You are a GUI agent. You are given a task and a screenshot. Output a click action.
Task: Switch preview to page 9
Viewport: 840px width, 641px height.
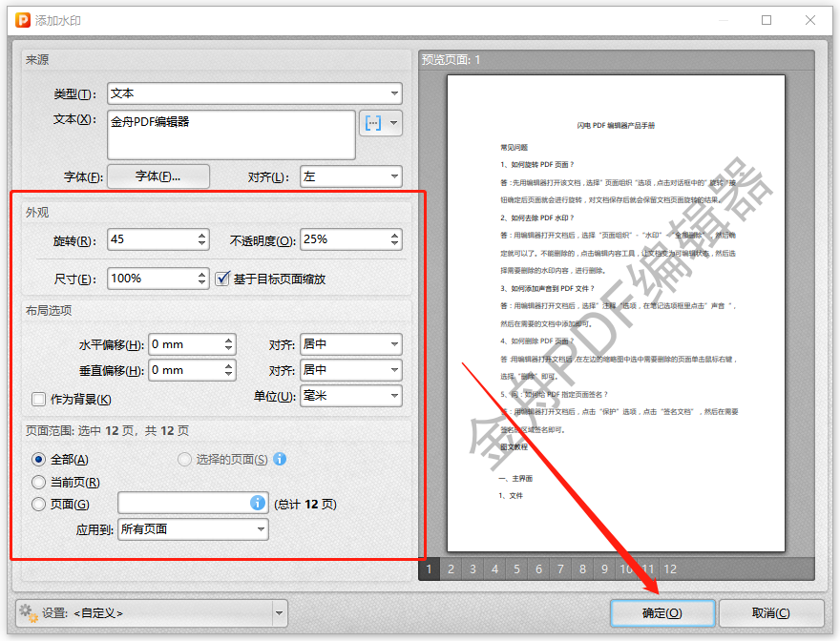(x=605, y=569)
